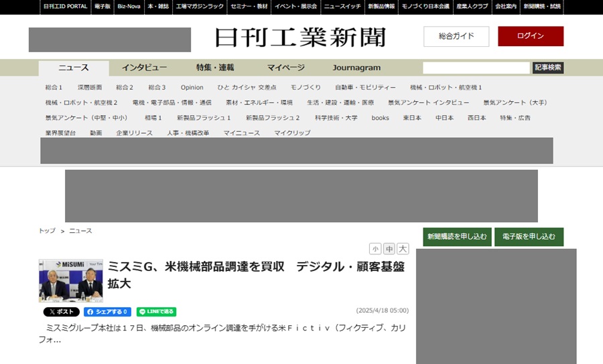Viewport: 603px width, 364px height.
Task: Click 電子版を申し込む green button
Action: click(529, 237)
